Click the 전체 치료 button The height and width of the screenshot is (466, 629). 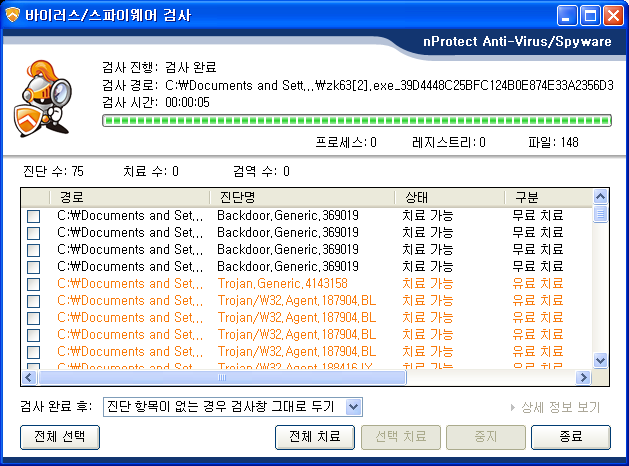(x=315, y=437)
